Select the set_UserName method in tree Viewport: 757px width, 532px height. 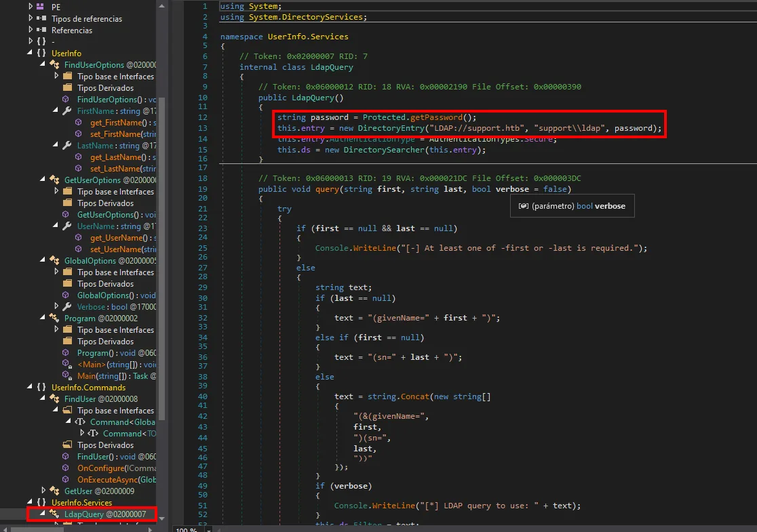pos(123,249)
